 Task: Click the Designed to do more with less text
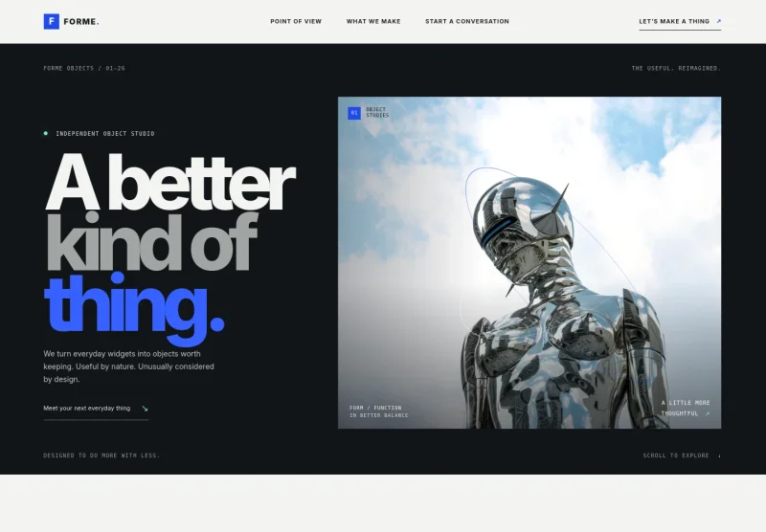tap(101, 455)
